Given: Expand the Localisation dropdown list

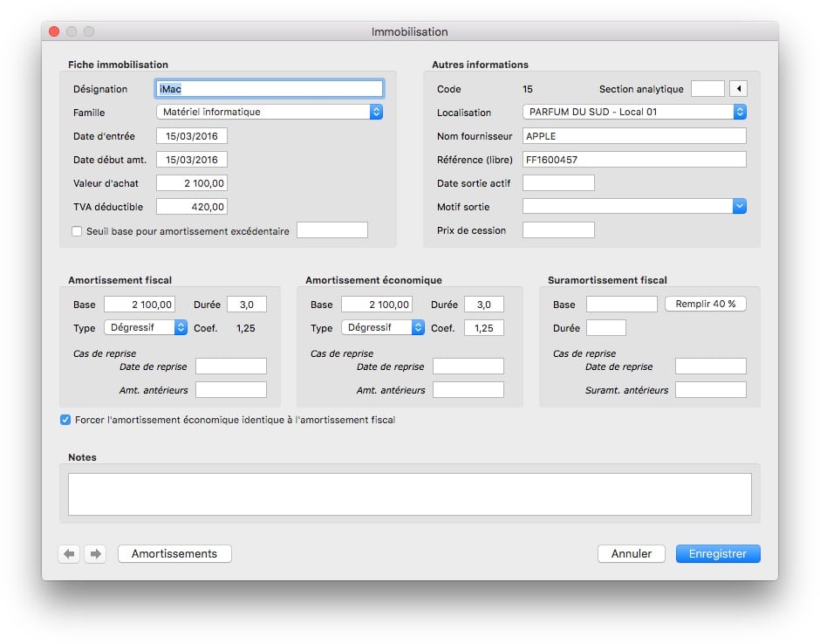Looking at the screenshot, I should coord(634,112).
